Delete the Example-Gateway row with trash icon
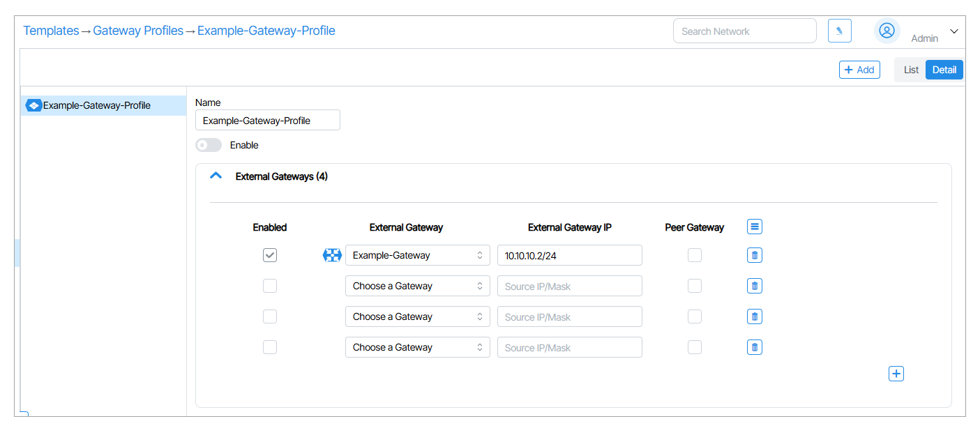Viewport: 980px width, 435px height. pyautogui.click(x=754, y=255)
